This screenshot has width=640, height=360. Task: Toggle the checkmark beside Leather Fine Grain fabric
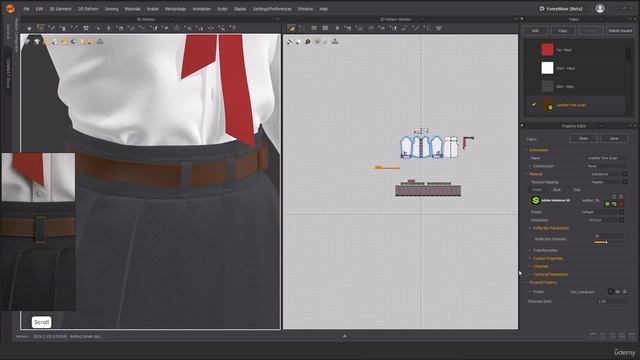pyautogui.click(x=534, y=105)
